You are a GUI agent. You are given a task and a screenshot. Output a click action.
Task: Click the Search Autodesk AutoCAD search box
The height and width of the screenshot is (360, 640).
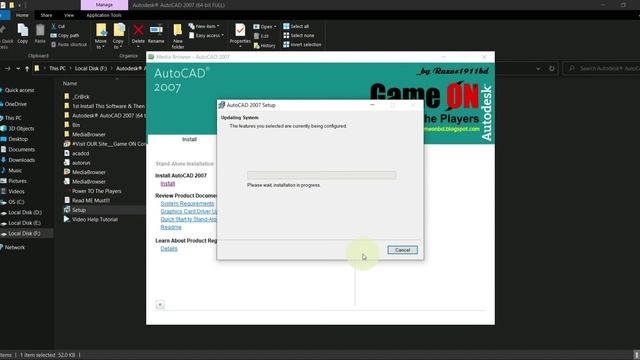click(601, 69)
